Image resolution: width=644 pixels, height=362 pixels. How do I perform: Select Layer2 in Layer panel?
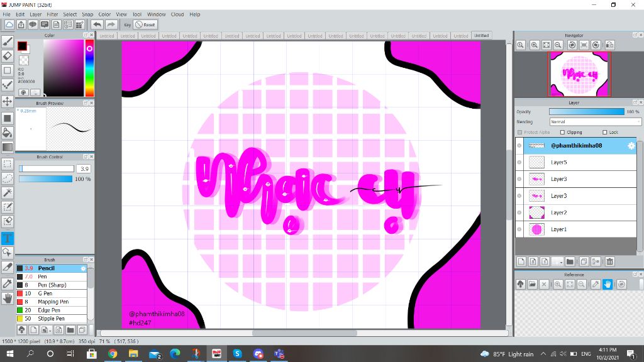pos(576,212)
